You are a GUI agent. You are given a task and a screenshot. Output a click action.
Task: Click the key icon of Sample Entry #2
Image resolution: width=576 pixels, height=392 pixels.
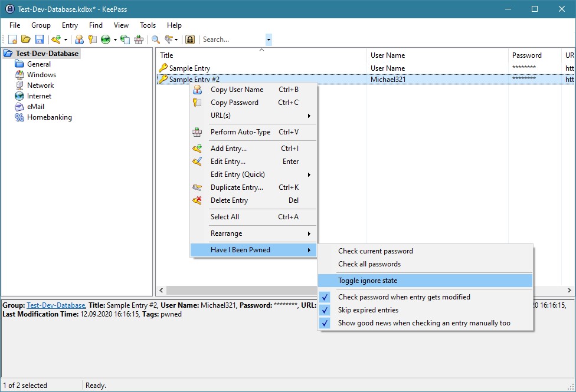tap(163, 79)
